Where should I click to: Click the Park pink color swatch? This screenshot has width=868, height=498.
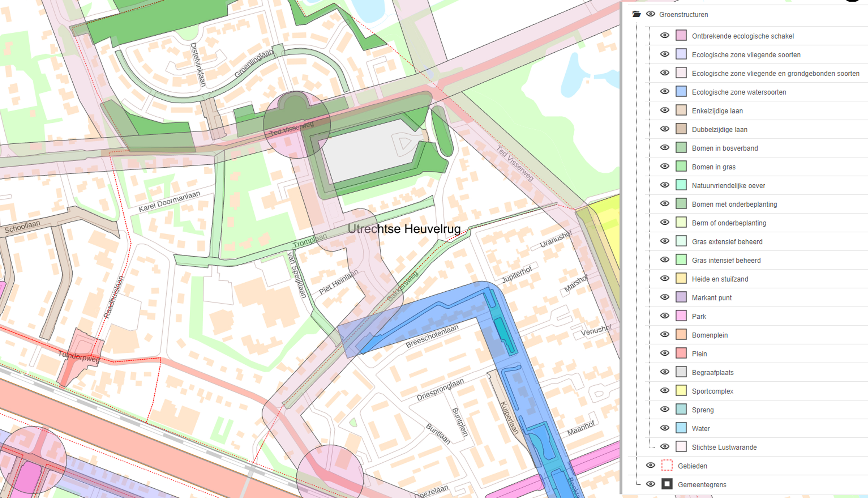(x=681, y=316)
